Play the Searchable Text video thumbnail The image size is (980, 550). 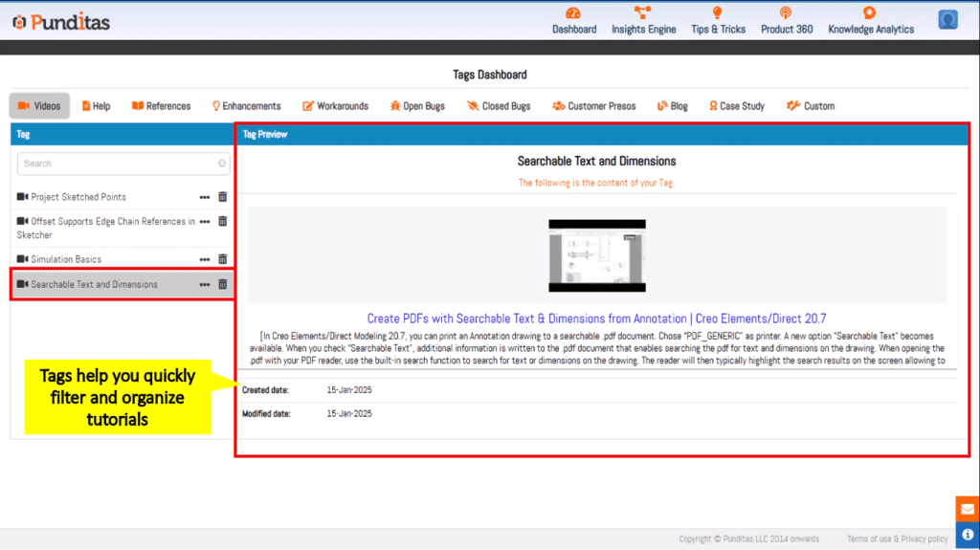point(596,255)
